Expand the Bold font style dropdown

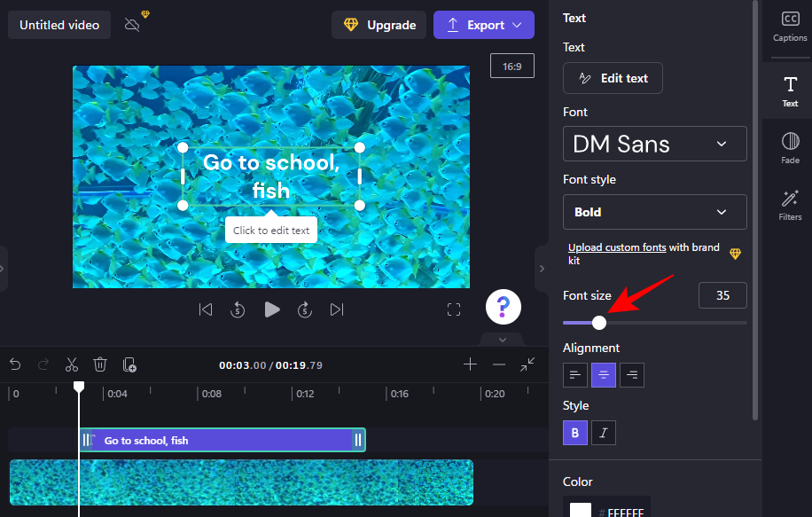[654, 212]
